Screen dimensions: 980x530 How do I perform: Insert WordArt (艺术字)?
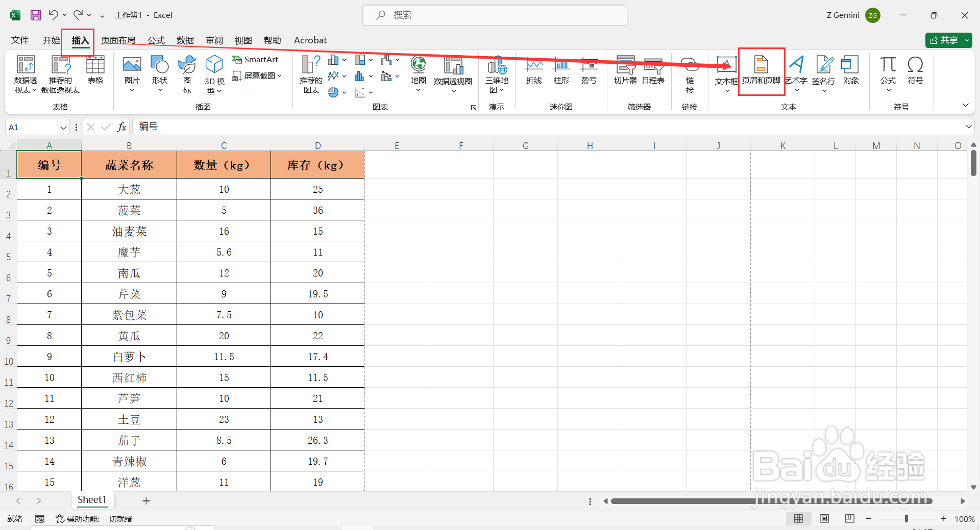[796, 74]
